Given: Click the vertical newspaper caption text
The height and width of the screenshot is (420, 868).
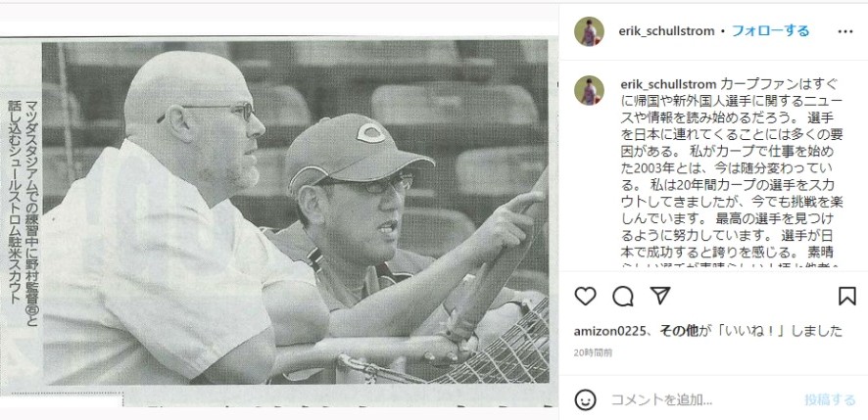Looking at the screenshot, I should [x=24, y=202].
